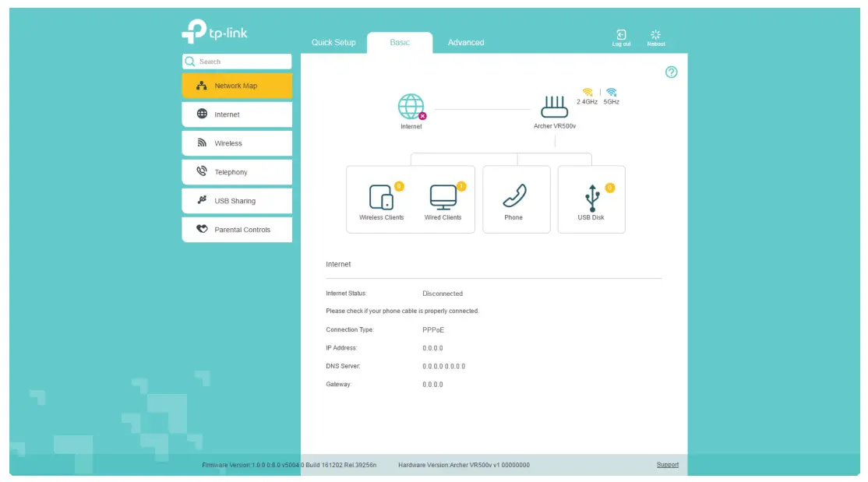Screen dimensions: 868x482
Task: Click the 5GHz wireless icon
Action: tap(611, 92)
